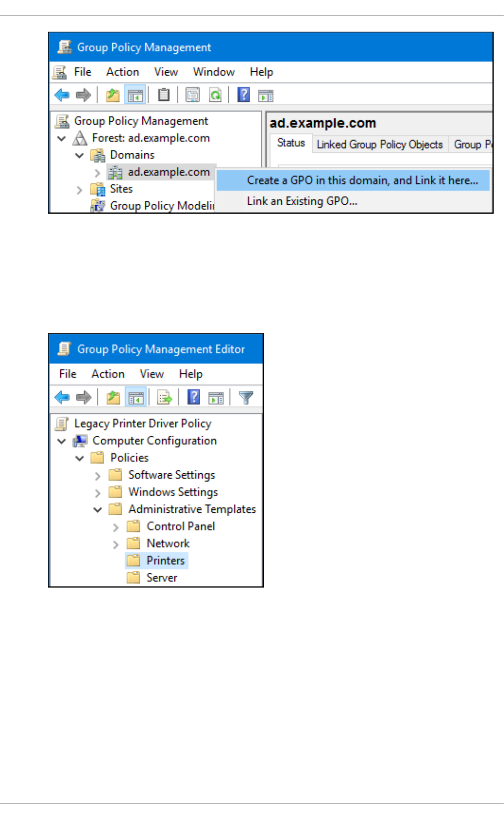Click Forward arrow in Group Policy Management Editor
The width and height of the screenshot is (504, 819).
tap(84, 397)
